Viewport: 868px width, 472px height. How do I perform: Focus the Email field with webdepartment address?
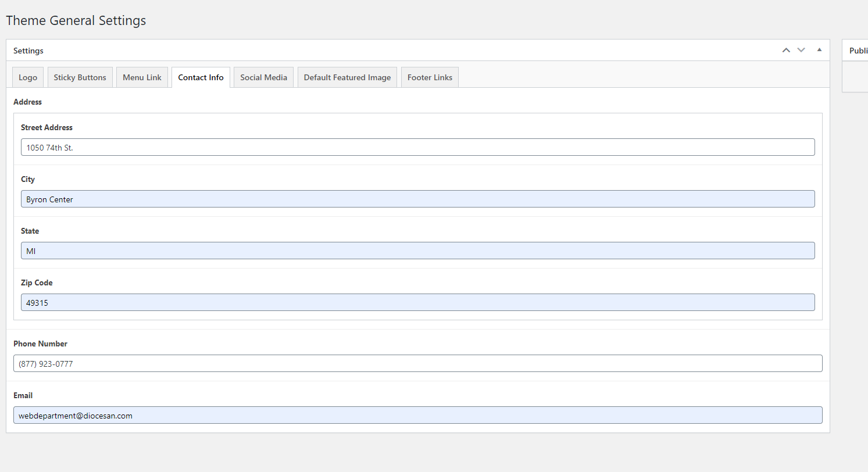click(x=417, y=416)
